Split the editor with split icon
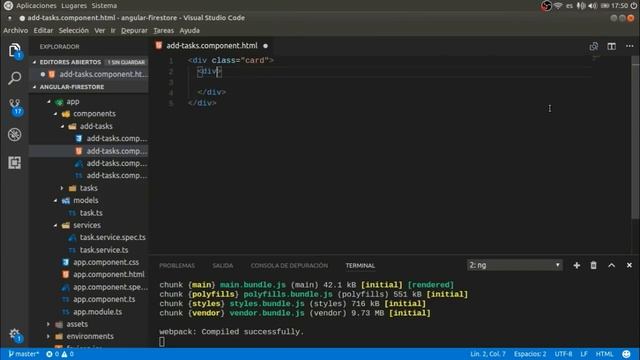 point(611,46)
